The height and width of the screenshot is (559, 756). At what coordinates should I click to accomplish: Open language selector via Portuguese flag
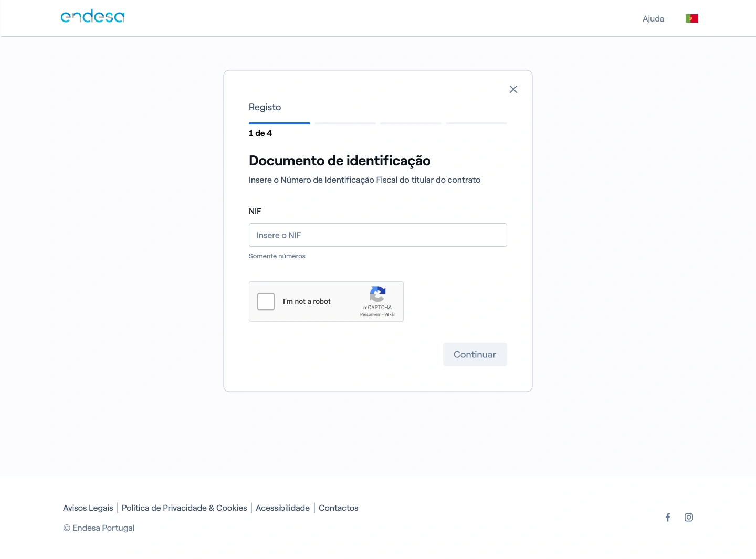pos(691,18)
